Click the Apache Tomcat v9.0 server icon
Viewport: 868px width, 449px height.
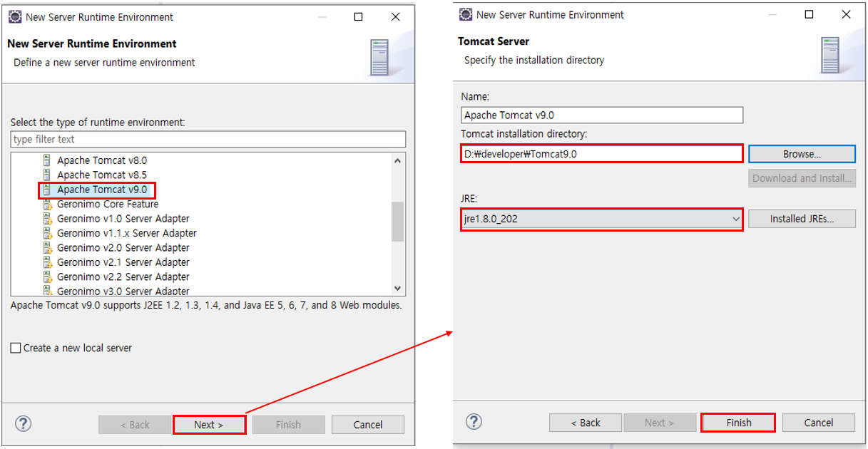click(47, 190)
